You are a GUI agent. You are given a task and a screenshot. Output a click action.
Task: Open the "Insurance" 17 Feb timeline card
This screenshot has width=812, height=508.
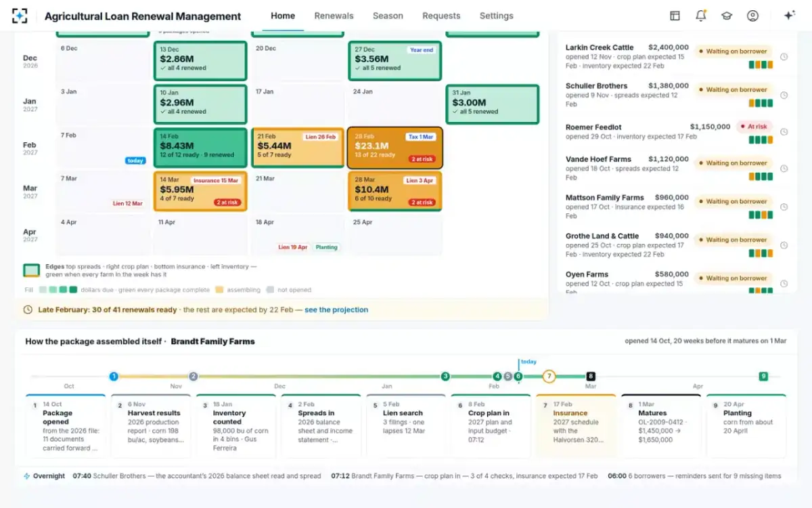click(576, 426)
